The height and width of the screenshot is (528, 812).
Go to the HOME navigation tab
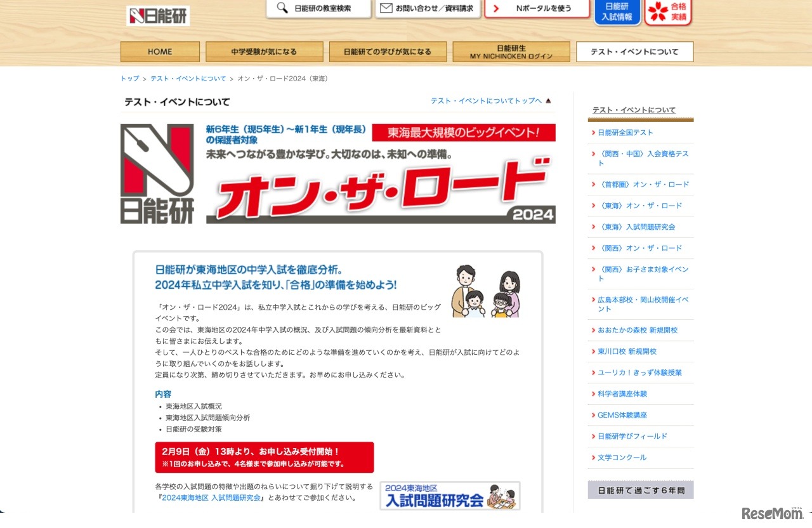[160, 52]
